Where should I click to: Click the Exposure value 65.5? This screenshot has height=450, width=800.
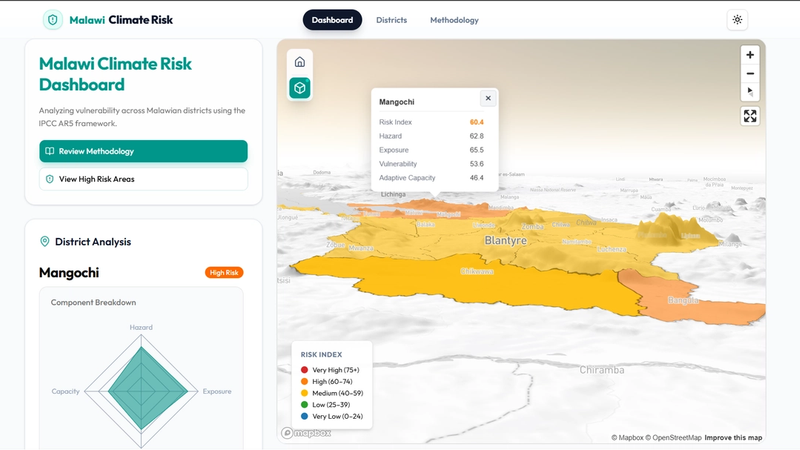click(x=477, y=150)
